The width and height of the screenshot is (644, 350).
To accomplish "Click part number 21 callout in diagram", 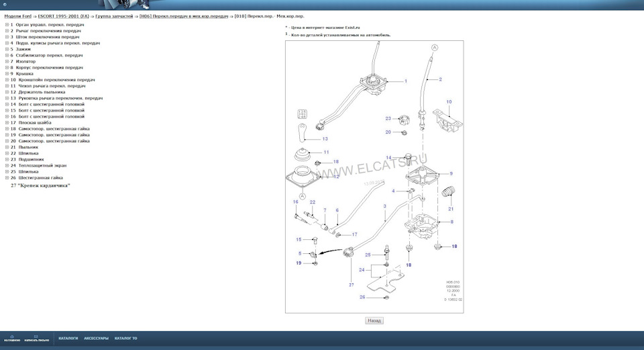I will pyautogui.click(x=451, y=209).
